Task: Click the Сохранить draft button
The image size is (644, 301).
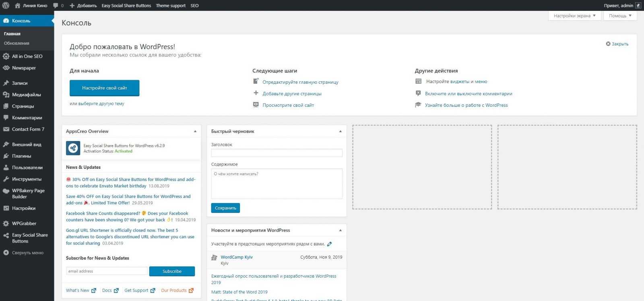Action: point(225,208)
